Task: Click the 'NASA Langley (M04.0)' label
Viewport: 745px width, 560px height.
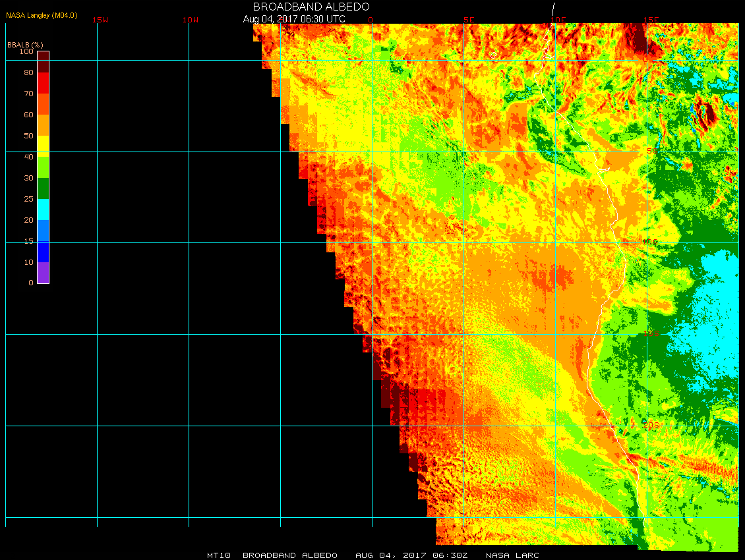Action: (42, 15)
